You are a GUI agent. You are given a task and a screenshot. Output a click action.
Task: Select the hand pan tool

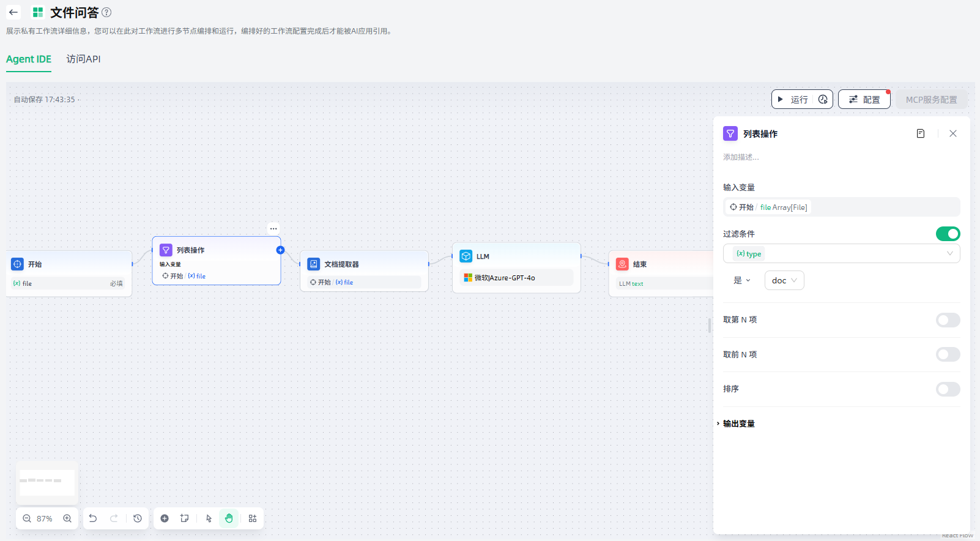[x=229, y=518]
